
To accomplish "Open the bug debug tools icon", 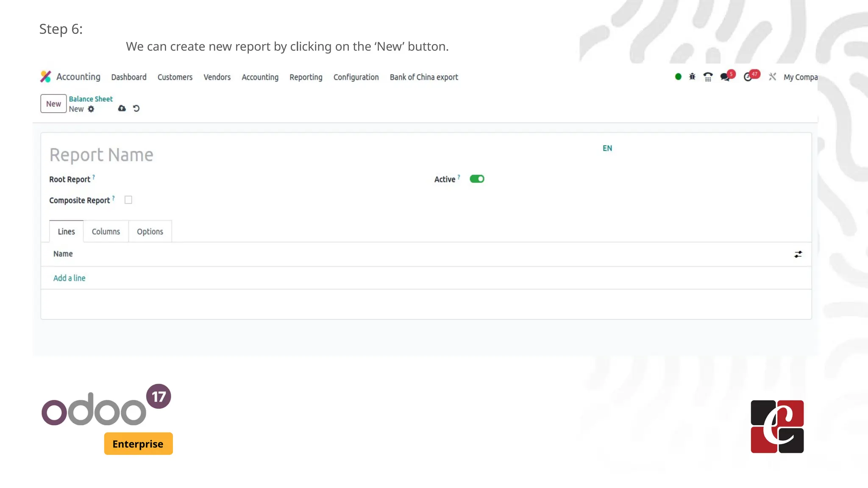I will pos(692,77).
